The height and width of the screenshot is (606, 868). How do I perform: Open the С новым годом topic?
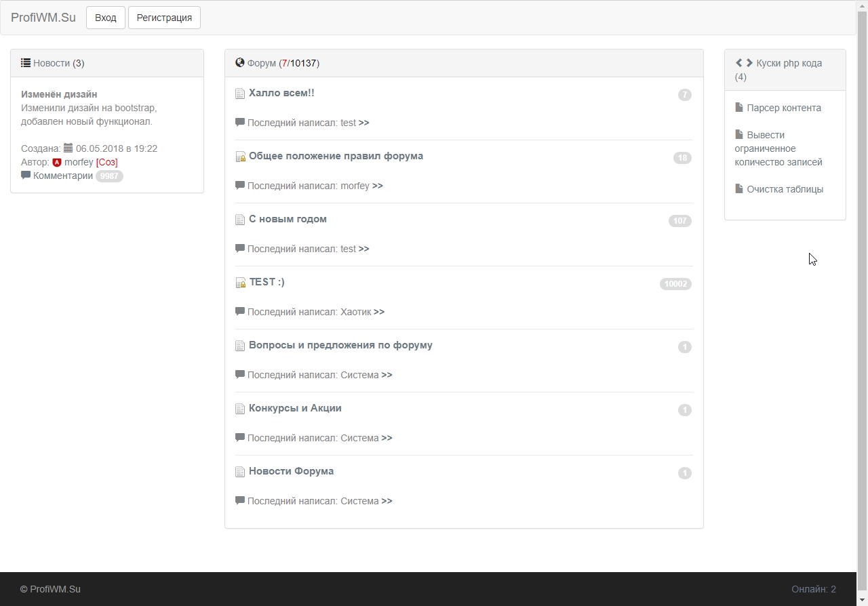(x=288, y=219)
